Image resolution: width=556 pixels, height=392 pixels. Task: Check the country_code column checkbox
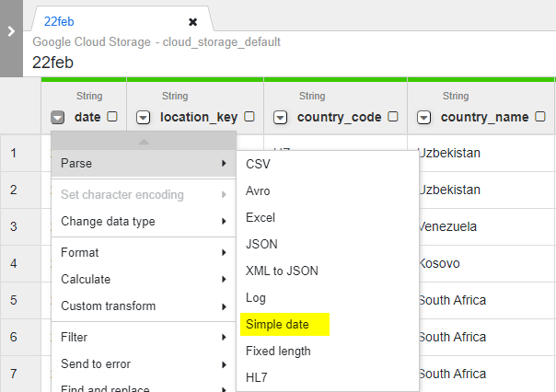tap(393, 117)
